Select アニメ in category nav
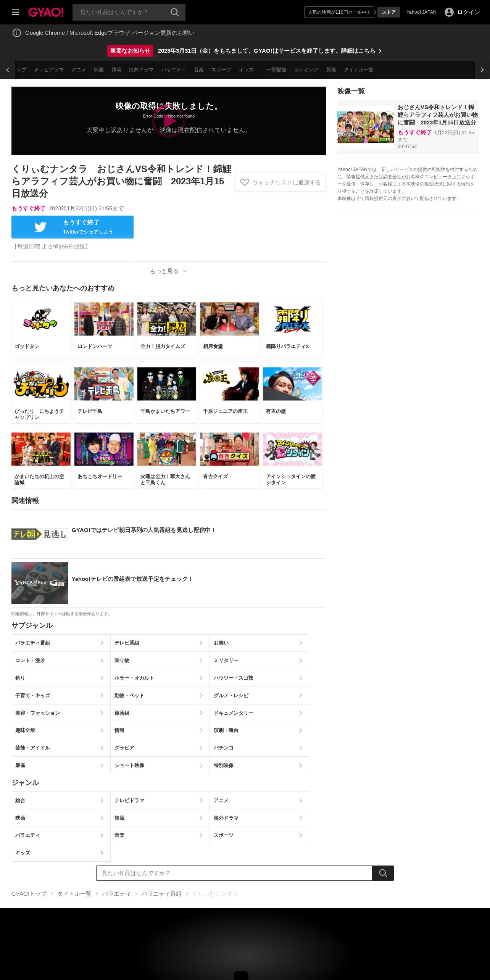The width and height of the screenshot is (490, 980). (x=79, y=70)
